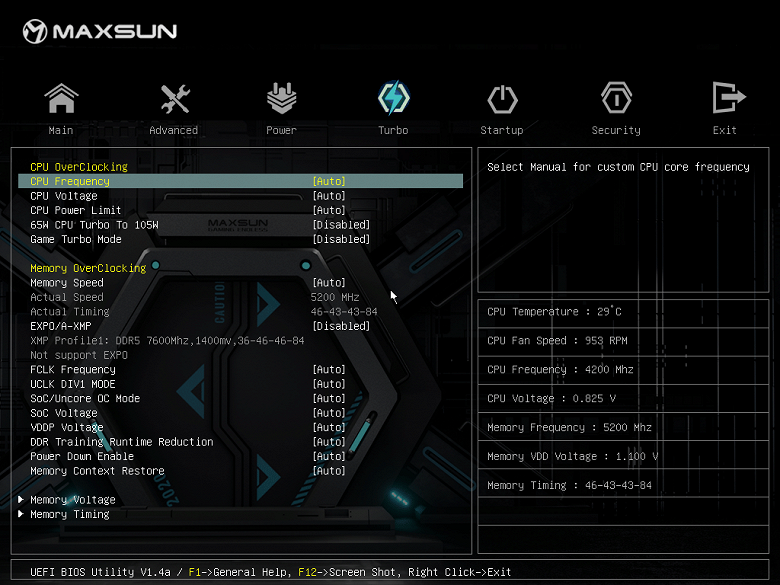Click the MAXSUN logo emblem
The image size is (780, 585).
[35, 32]
